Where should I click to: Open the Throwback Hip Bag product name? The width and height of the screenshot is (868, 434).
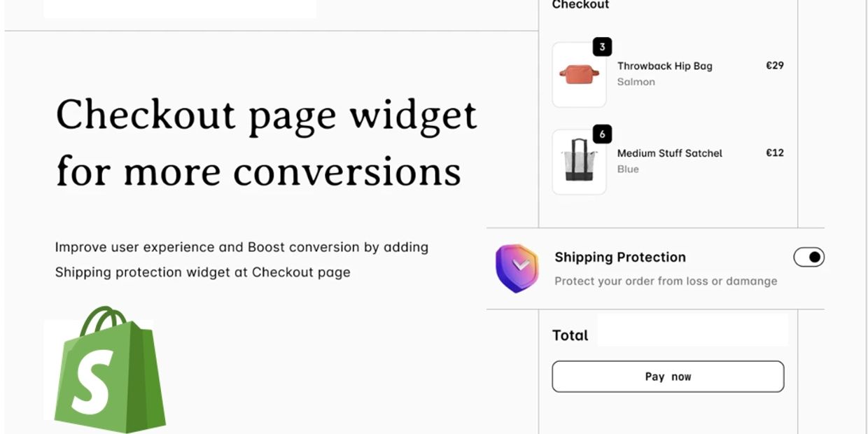click(664, 66)
